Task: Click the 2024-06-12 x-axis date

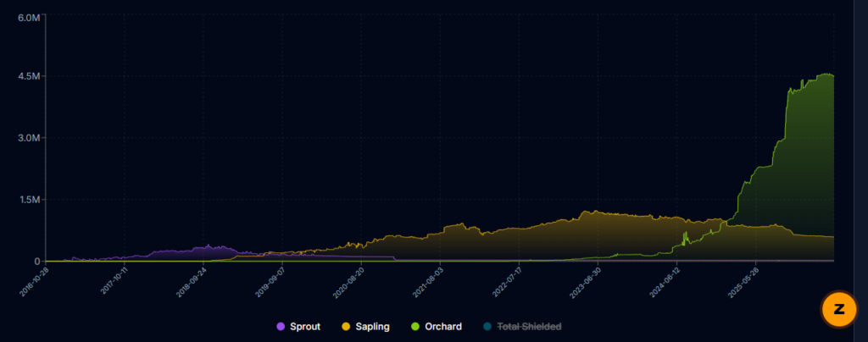Action: tap(665, 282)
